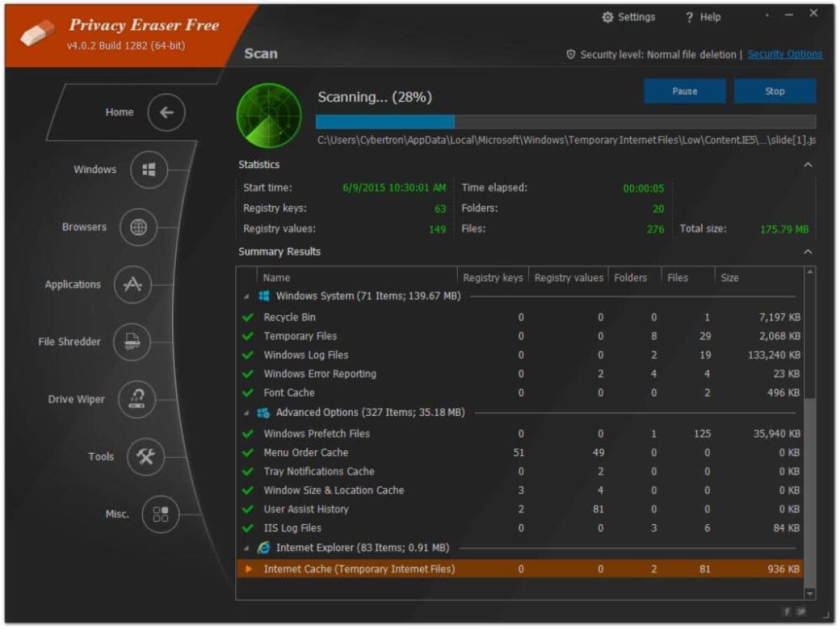Open the File Shredder tool

(132, 342)
